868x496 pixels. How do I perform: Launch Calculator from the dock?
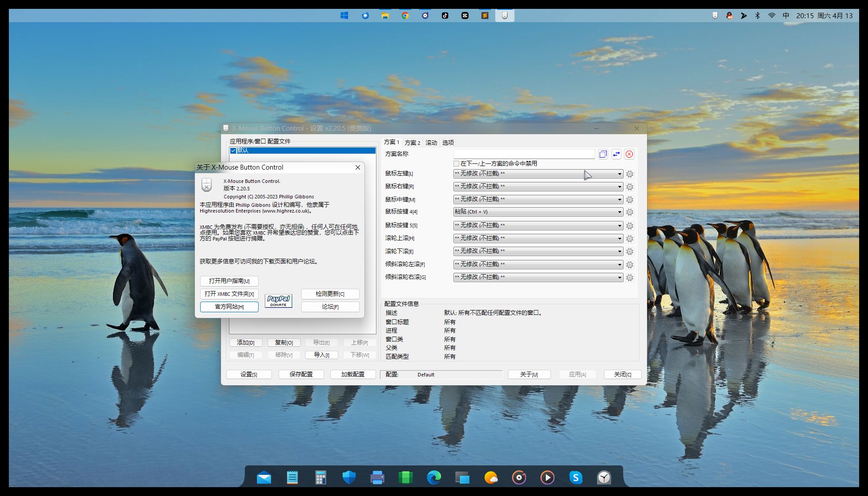point(321,477)
